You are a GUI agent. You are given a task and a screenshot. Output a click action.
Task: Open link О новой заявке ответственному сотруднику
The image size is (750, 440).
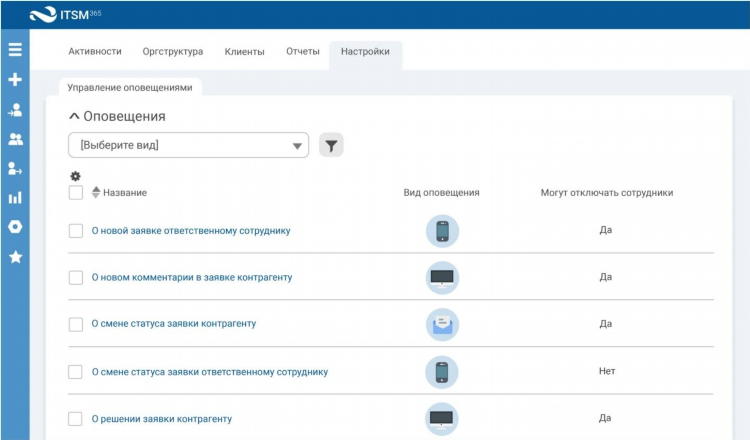tap(191, 231)
